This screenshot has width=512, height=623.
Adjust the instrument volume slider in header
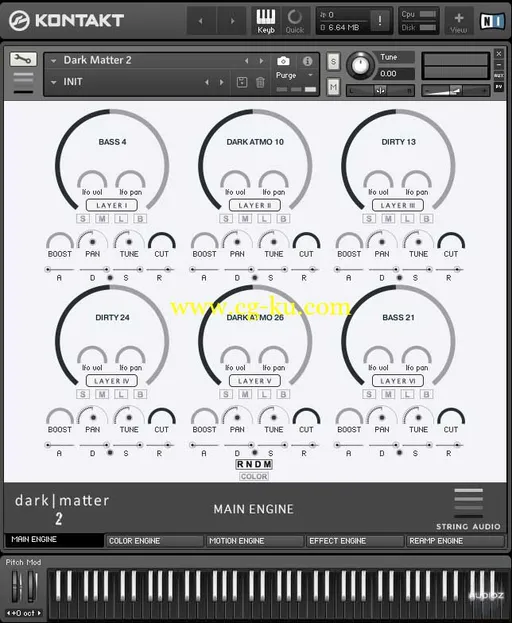click(455, 91)
